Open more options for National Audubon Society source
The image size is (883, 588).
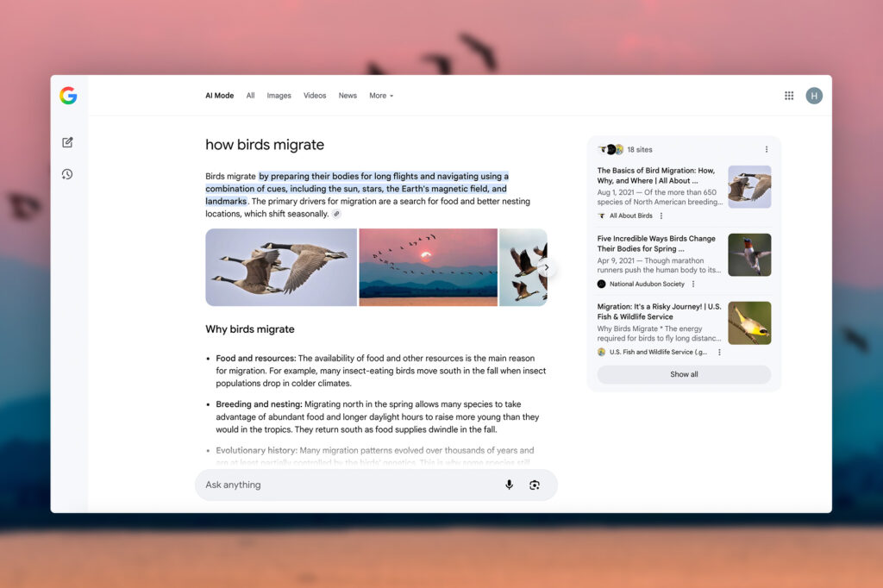tap(693, 284)
